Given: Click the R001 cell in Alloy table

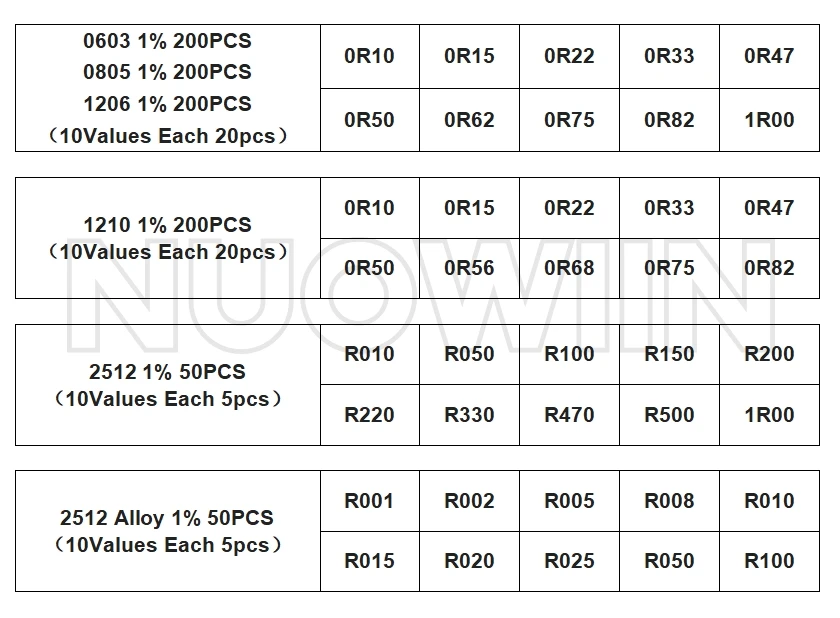Looking at the screenshot, I should pos(370,501).
